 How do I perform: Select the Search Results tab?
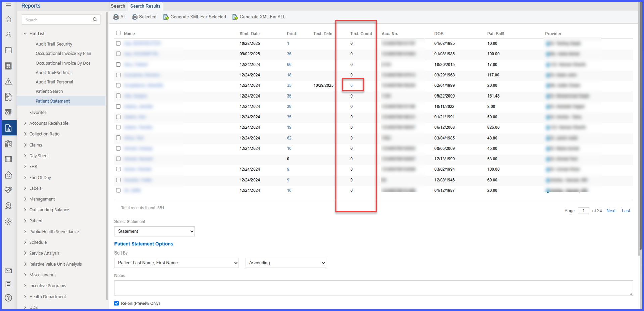point(145,6)
